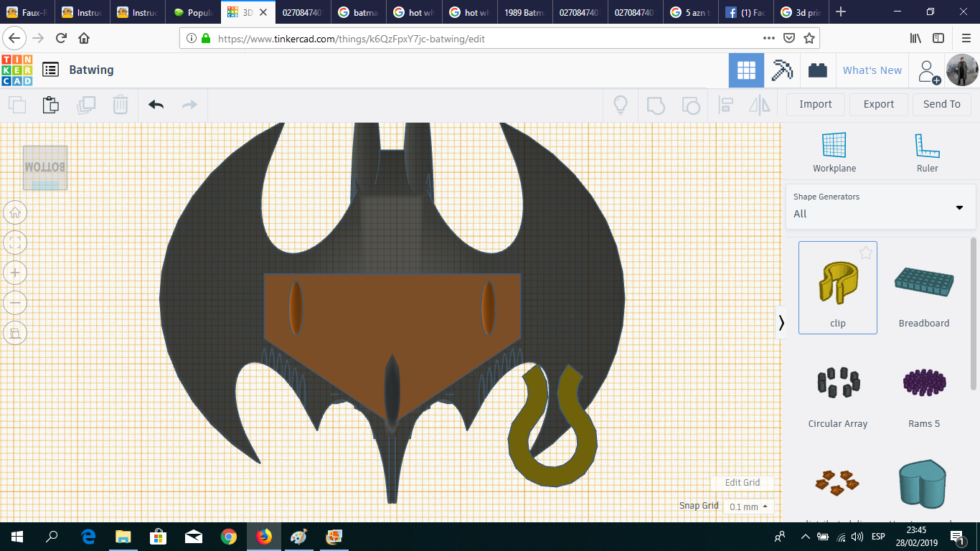This screenshot has width=980, height=551.
Task: Switch to the 3d prin browser tab
Action: click(x=802, y=12)
